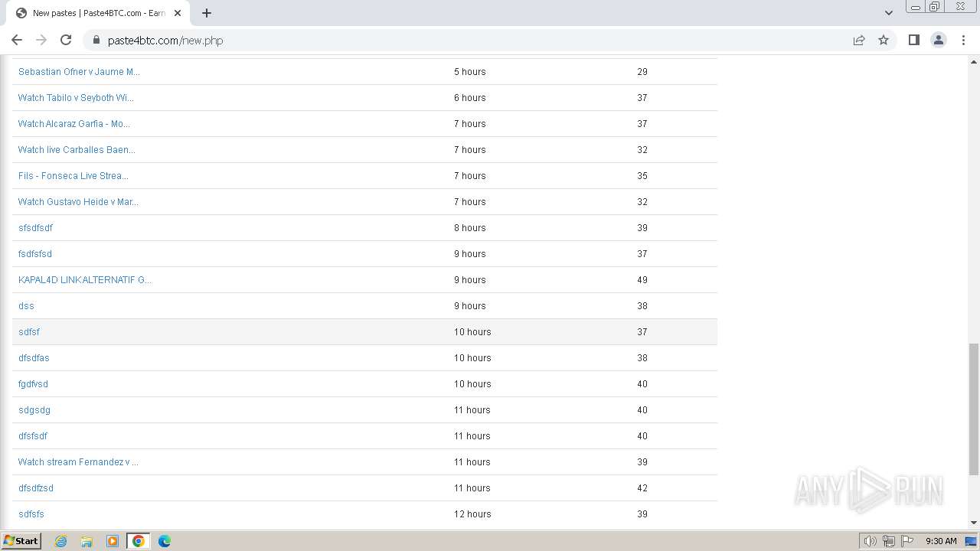Open the Watch Alcaraz Garfia - Mo... paste
The height and width of the screenshot is (551, 980).
(74, 124)
